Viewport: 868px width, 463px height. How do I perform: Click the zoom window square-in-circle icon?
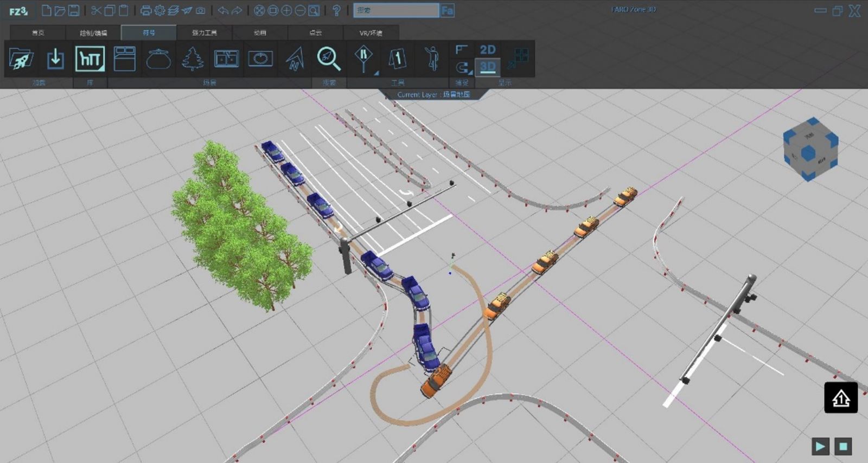coord(273,10)
